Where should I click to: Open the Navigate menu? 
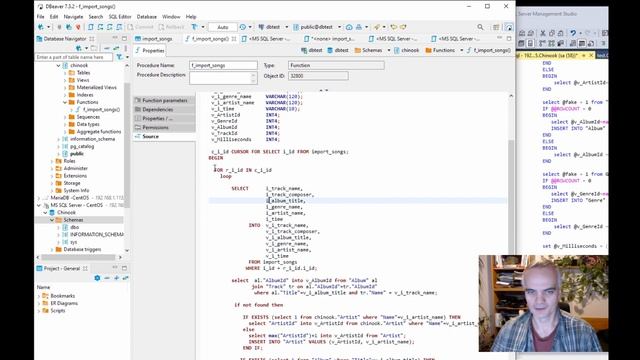(x=73, y=17)
